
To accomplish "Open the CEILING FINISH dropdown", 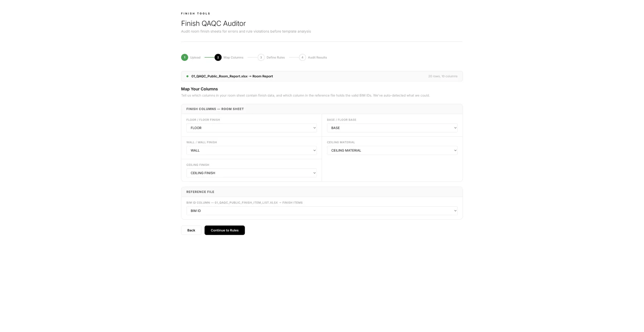I will (x=251, y=173).
